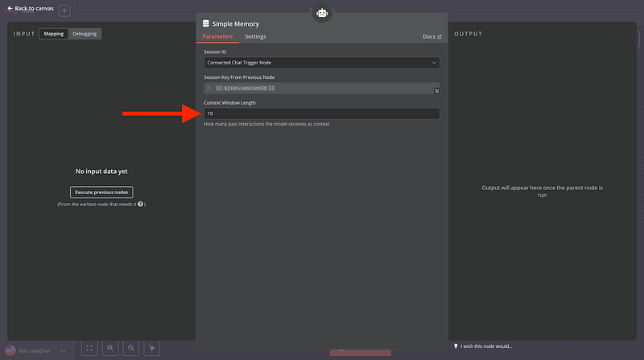Image resolution: width=644 pixels, height=360 pixels.
Task: Open the user menu ellipsis beside bob callaghan
Action: 64,350
